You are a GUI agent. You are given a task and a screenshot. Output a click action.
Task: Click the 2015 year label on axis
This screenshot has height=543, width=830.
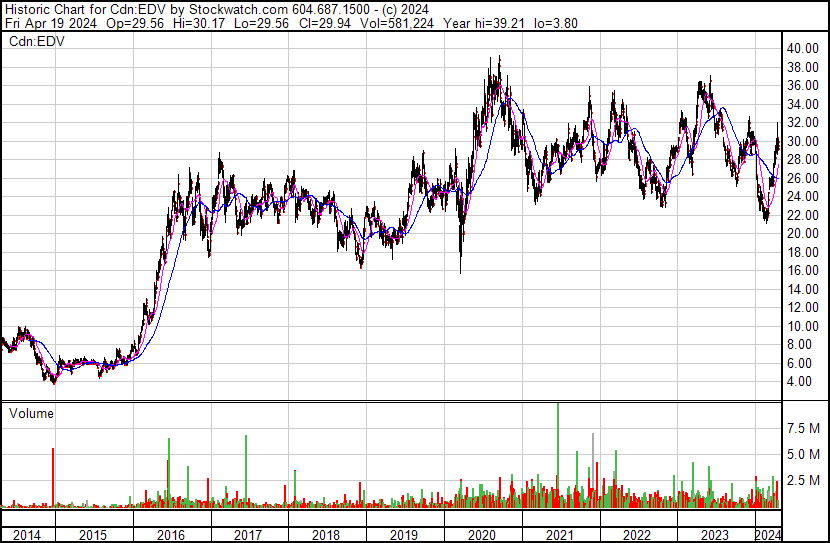tap(93, 535)
